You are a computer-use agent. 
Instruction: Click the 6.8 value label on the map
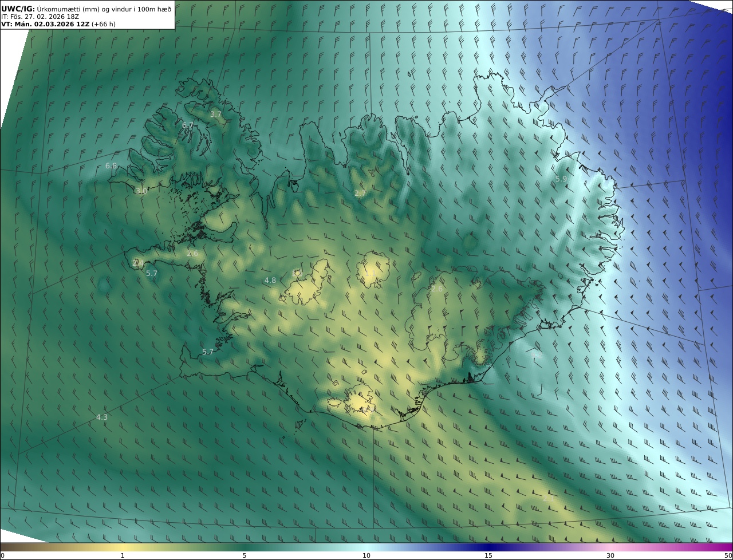pyautogui.click(x=111, y=166)
